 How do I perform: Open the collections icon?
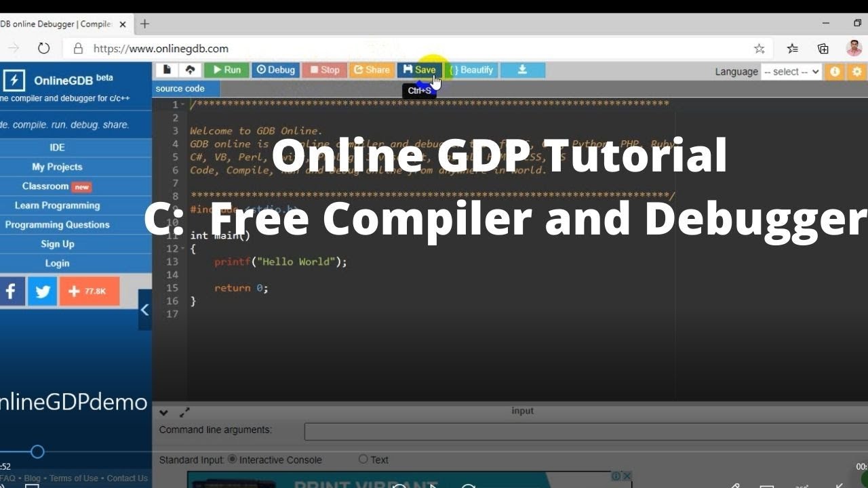pyautogui.click(x=823, y=48)
